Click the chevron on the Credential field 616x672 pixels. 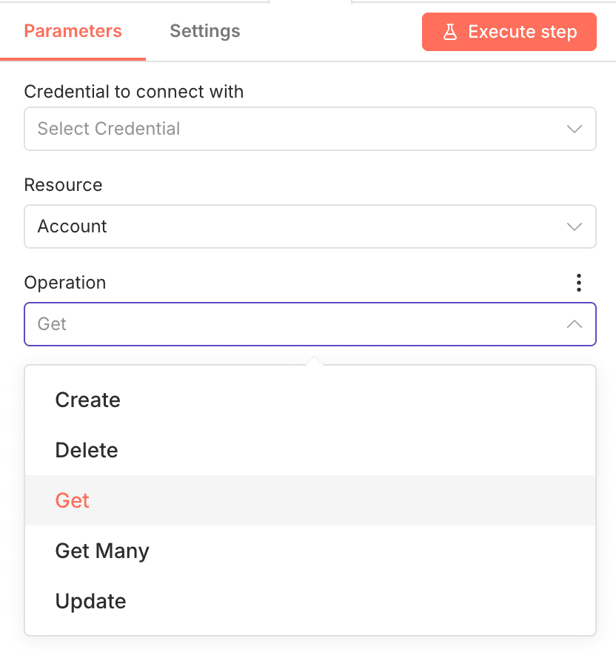click(575, 129)
